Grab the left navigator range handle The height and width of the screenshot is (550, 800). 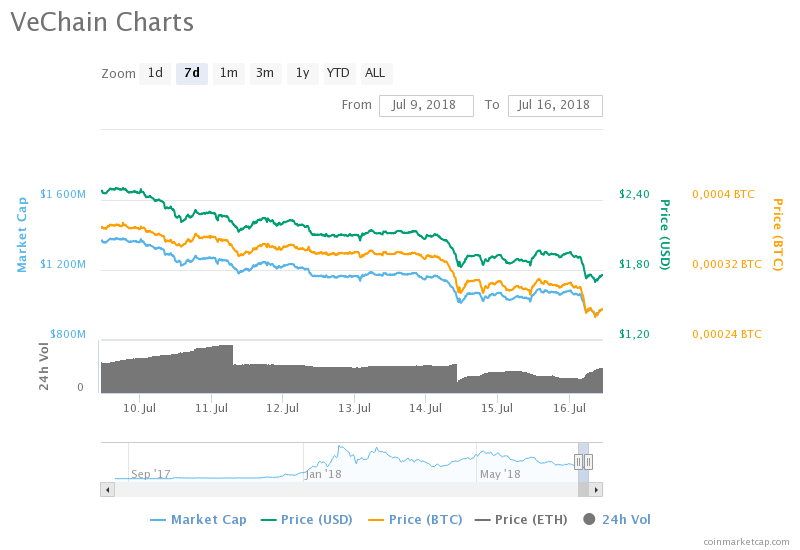point(579,462)
